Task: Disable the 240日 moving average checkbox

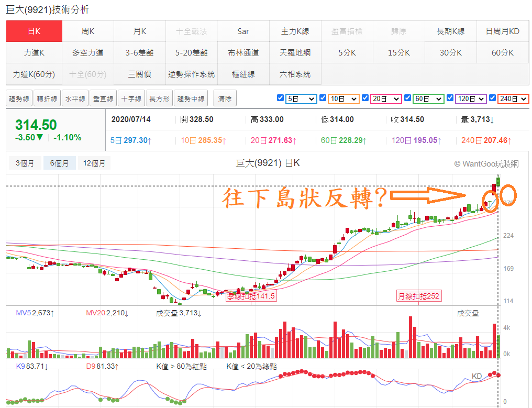Action: click(492, 98)
